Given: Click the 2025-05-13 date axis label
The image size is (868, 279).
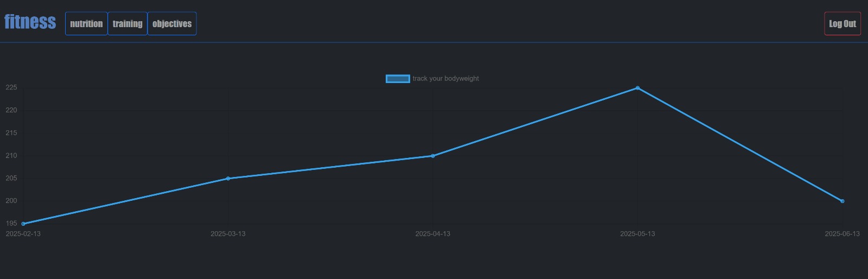Looking at the screenshot, I should [637, 234].
